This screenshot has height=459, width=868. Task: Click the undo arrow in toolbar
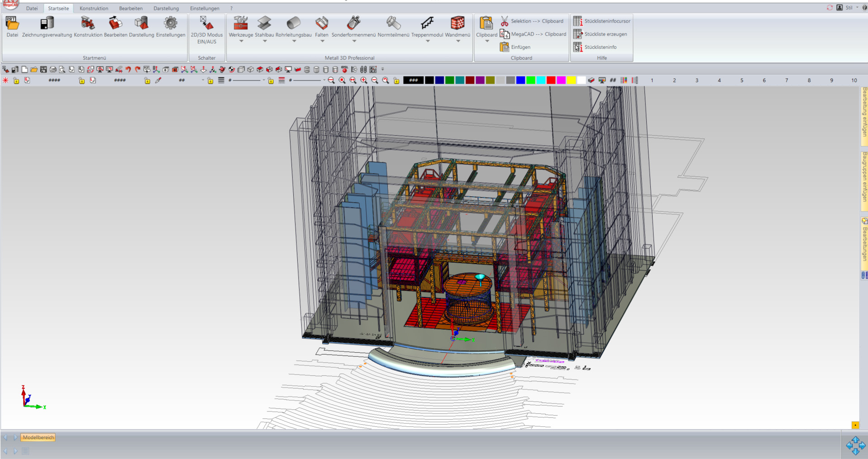pyautogui.click(x=128, y=70)
